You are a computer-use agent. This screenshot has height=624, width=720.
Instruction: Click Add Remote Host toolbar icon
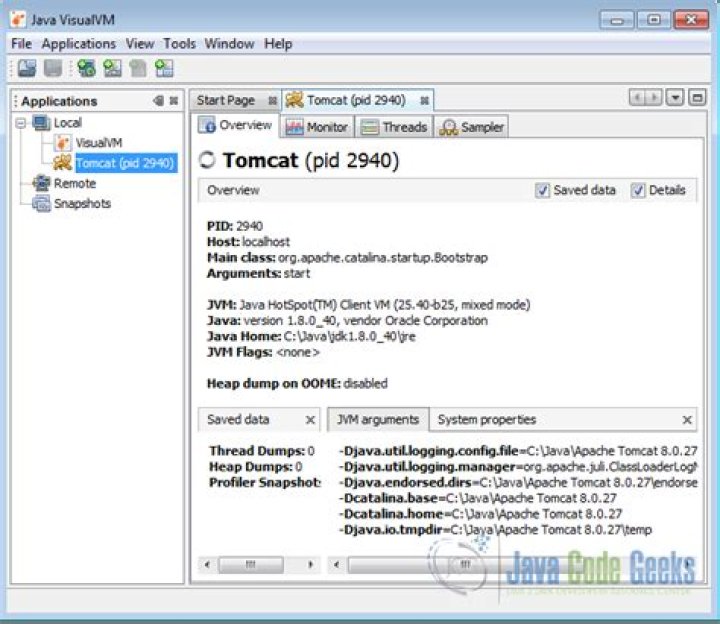click(x=112, y=68)
